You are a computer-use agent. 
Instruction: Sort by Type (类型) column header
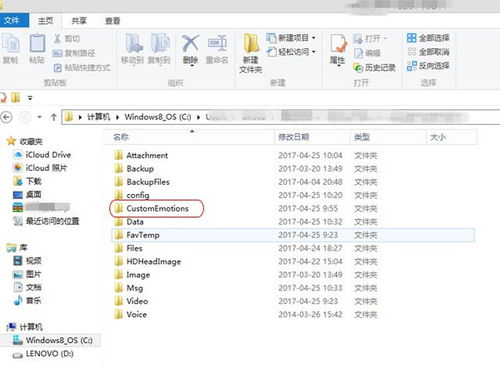coord(362,137)
